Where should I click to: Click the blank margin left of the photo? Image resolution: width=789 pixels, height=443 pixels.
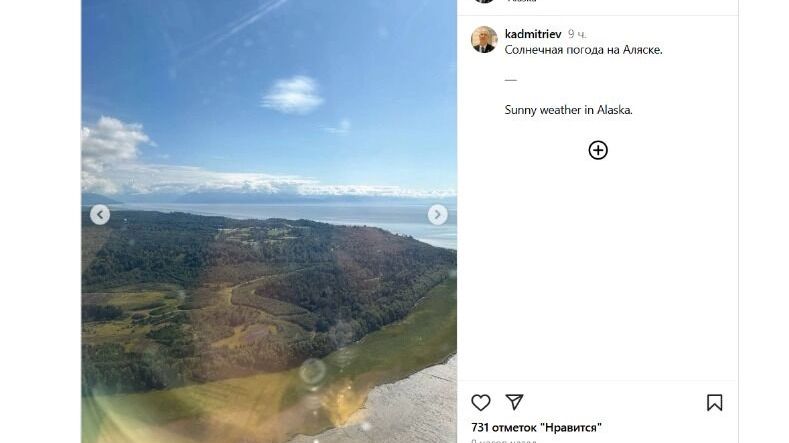pos(40,222)
